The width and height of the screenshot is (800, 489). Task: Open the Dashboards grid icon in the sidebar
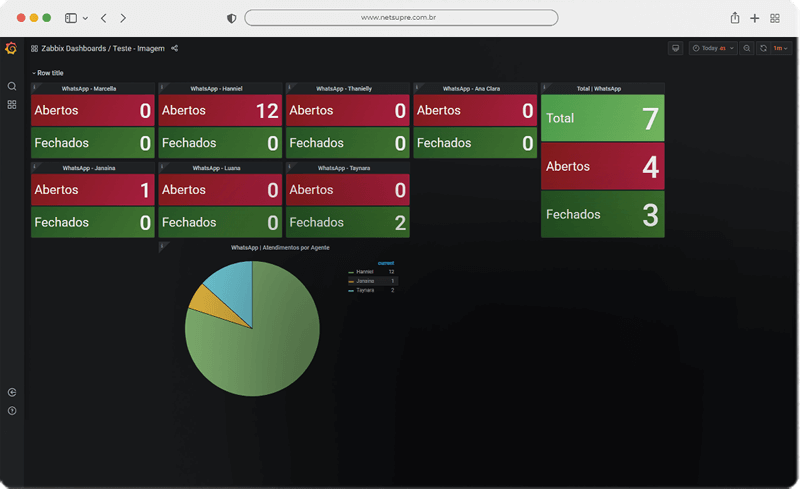pyautogui.click(x=12, y=104)
